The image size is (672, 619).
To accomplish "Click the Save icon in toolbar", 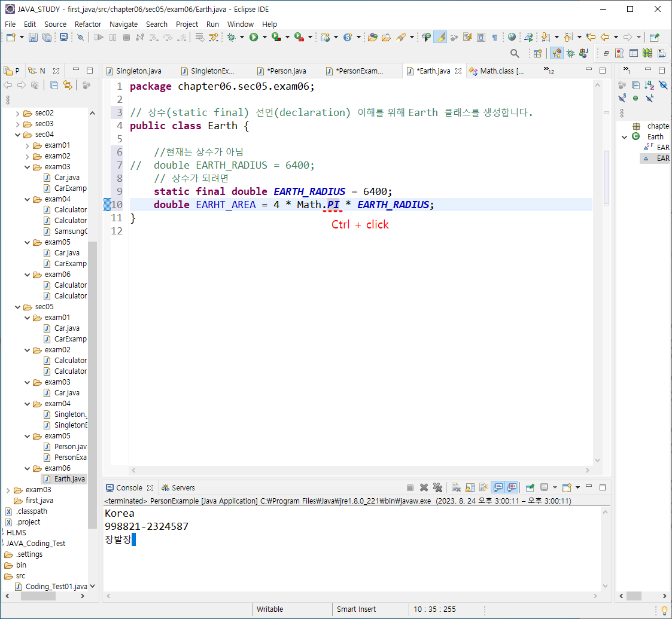I will 33,38.
